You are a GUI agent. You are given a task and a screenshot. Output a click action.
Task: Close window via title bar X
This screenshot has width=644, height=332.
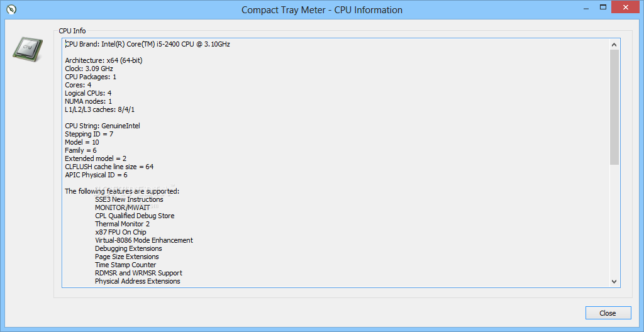coord(626,7)
